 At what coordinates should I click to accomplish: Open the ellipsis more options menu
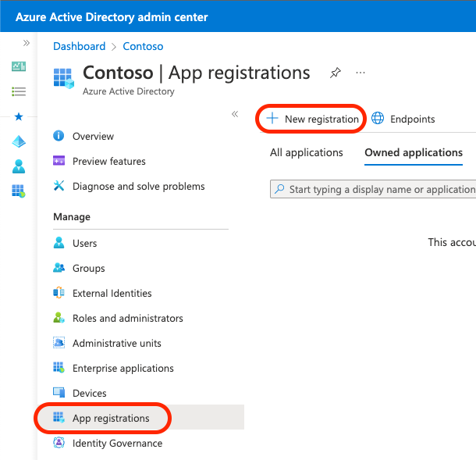[361, 73]
